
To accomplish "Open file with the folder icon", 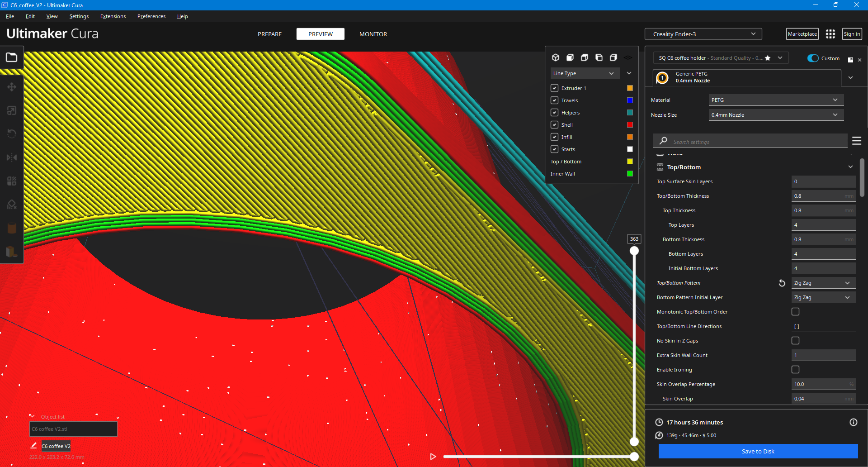I will (x=11, y=57).
